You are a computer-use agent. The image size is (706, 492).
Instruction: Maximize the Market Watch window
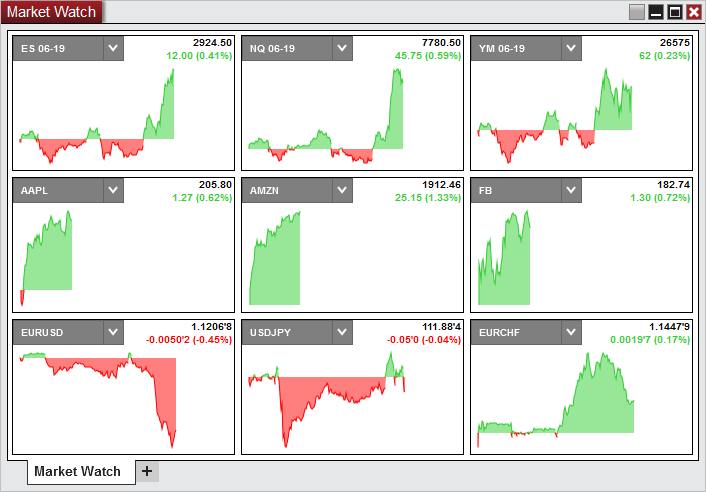point(675,12)
